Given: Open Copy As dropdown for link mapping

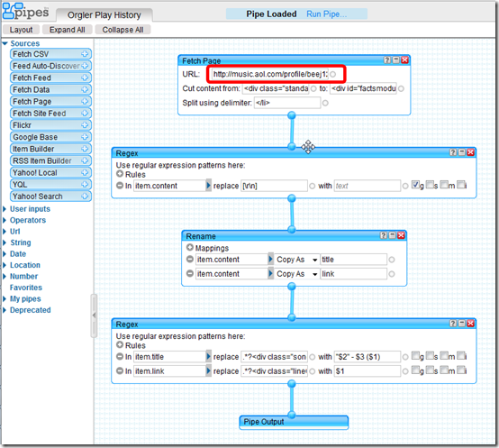Looking at the screenshot, I should tap(296, 274).
